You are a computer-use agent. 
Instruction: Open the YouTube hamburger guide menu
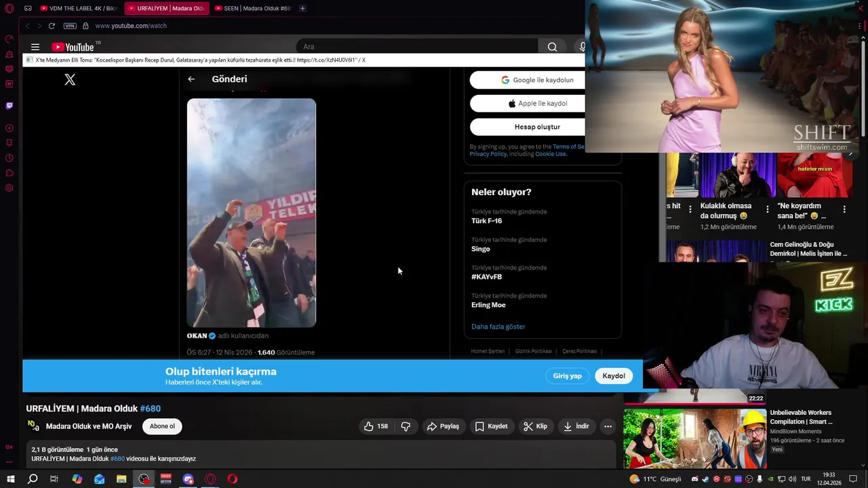click(35, 47)
